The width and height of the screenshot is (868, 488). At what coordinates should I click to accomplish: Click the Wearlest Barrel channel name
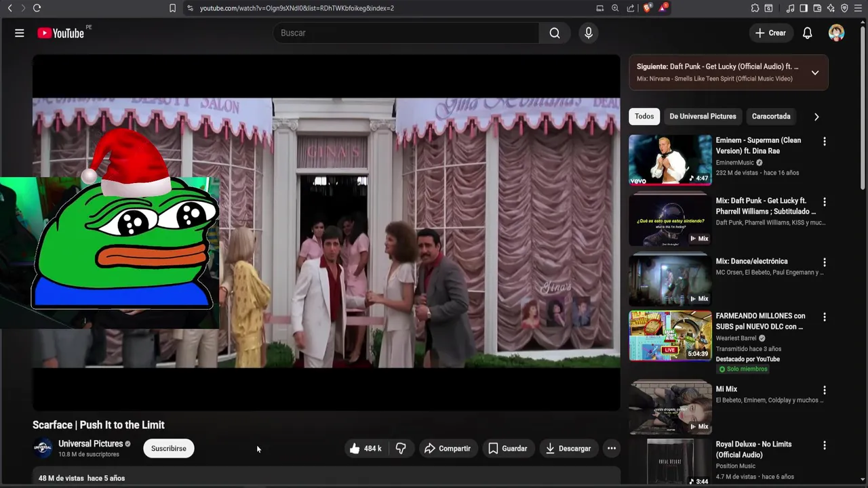pos(736,338)
